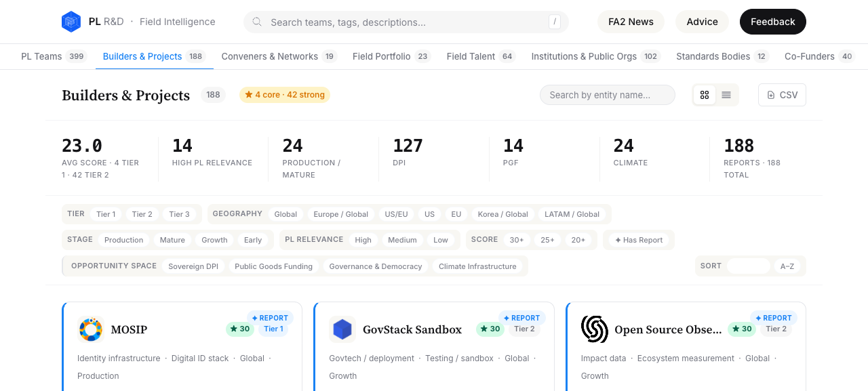Click the 188 count beside Builders heading

coord(213,95)
